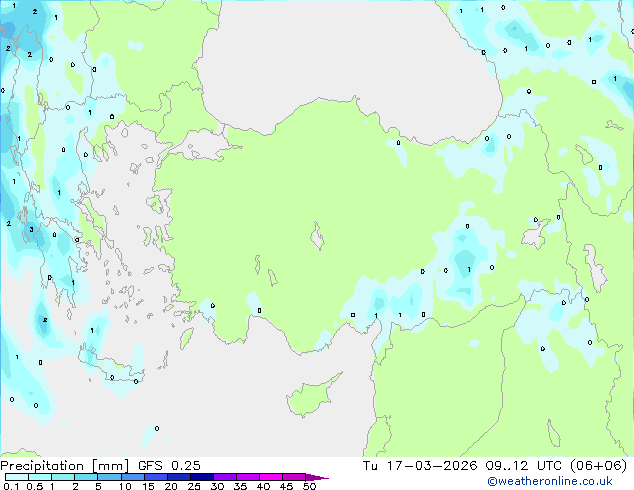Click the '45' legend scale number
The width and height of the screenshot is (634, 490).
click(x=286, y=486)
